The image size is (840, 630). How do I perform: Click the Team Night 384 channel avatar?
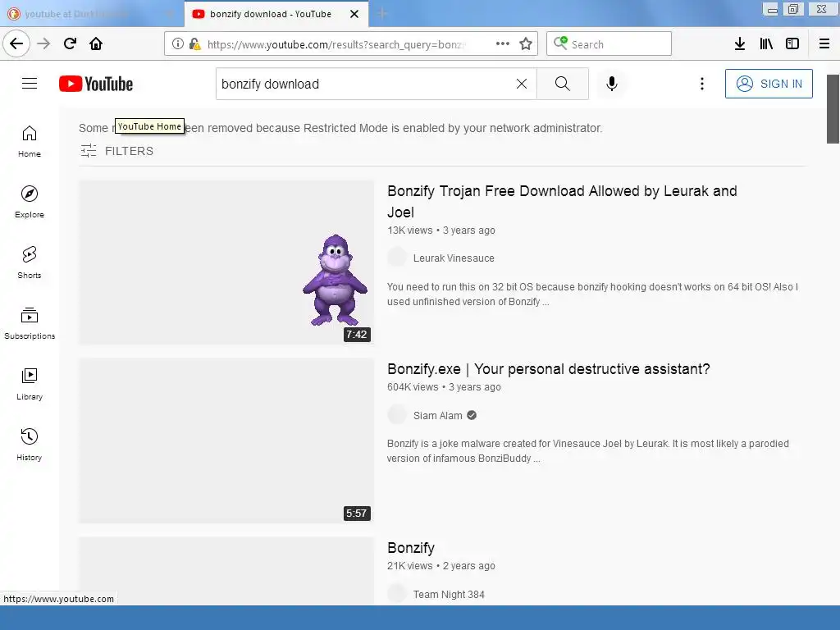point(397,594)
